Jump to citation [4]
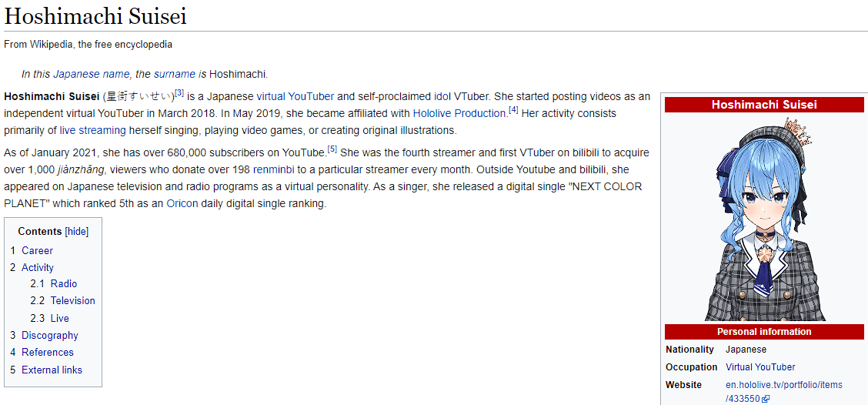The image size is (868, 405). click(513, 109)
